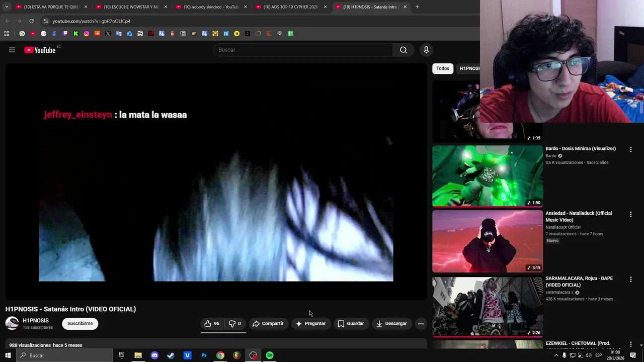Open Steam from the taskbar
Viewport: 644px width, 362px height.
[171, 355]
